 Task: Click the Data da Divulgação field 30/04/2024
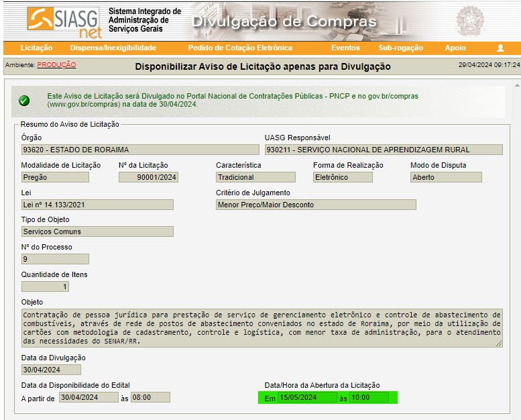pyautogui.click(x=51, y=370)
